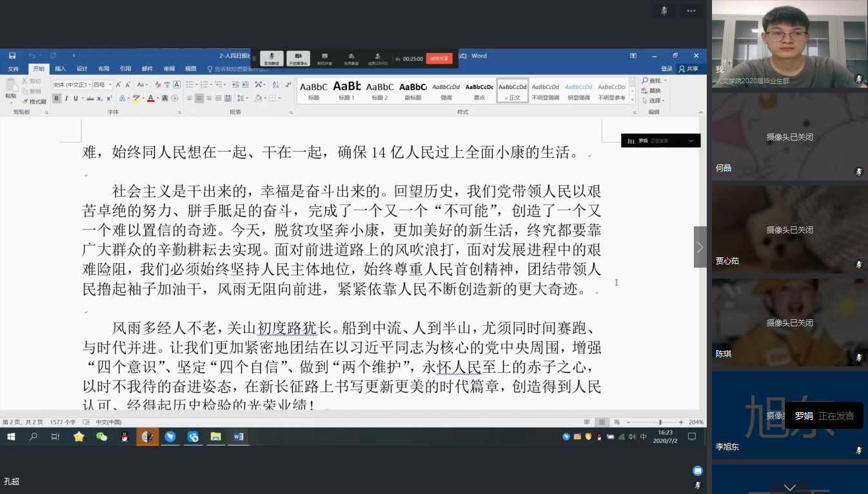Click the zoom slider in status bar
868x494 pixels.
tap(660, 422)
